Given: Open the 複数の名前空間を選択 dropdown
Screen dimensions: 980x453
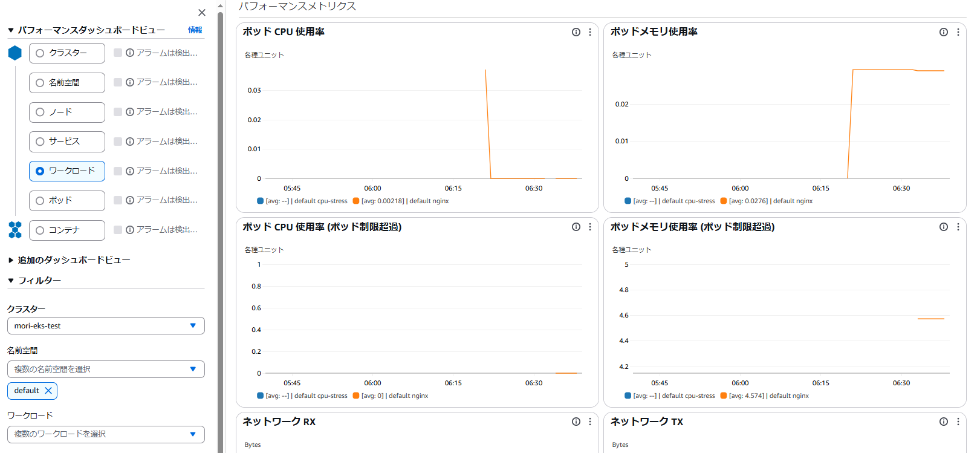Looking at the screenshot, I should (x=106, y=369).
